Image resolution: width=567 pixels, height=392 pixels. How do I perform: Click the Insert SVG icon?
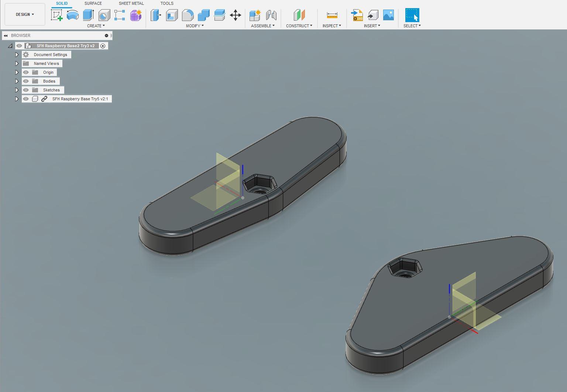(357, 15)
